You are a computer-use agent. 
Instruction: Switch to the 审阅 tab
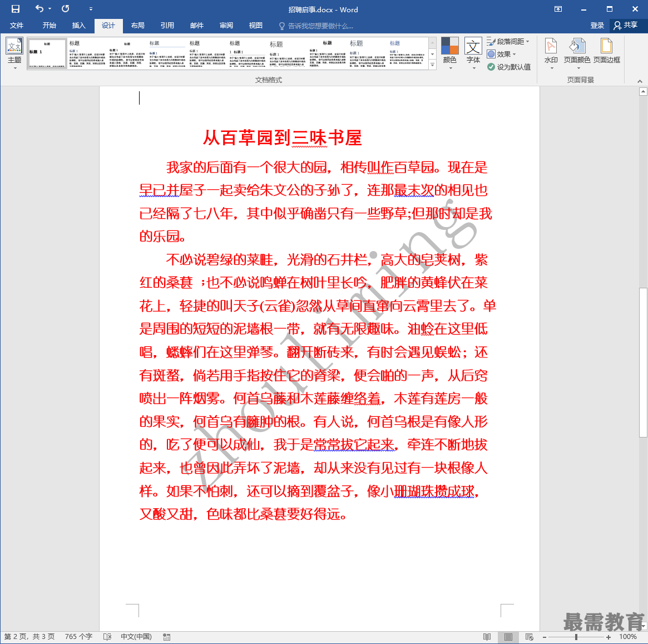[x=226, y=26]
